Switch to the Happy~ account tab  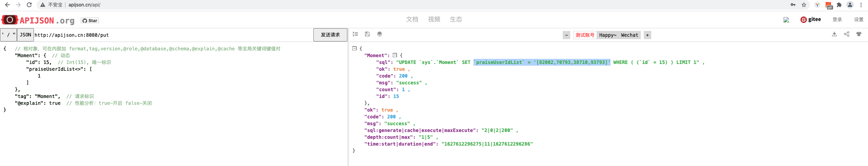(x=608, y=35)
